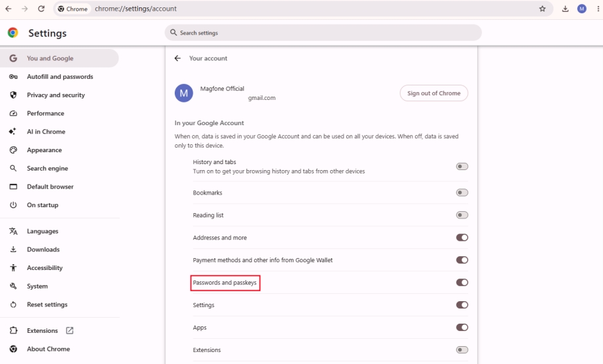Disable the Apps sync toggle

[x=462, y=328]
